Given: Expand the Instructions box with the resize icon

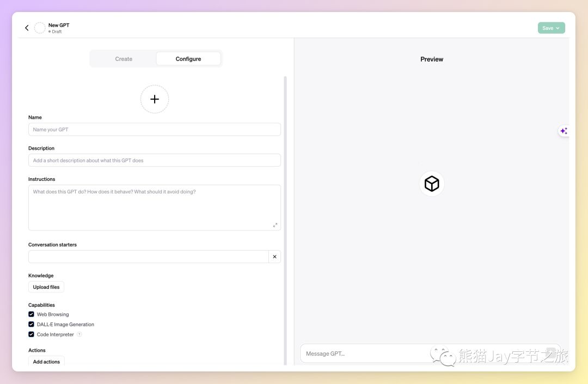Looking at the screenshot, I should point(275,225).
